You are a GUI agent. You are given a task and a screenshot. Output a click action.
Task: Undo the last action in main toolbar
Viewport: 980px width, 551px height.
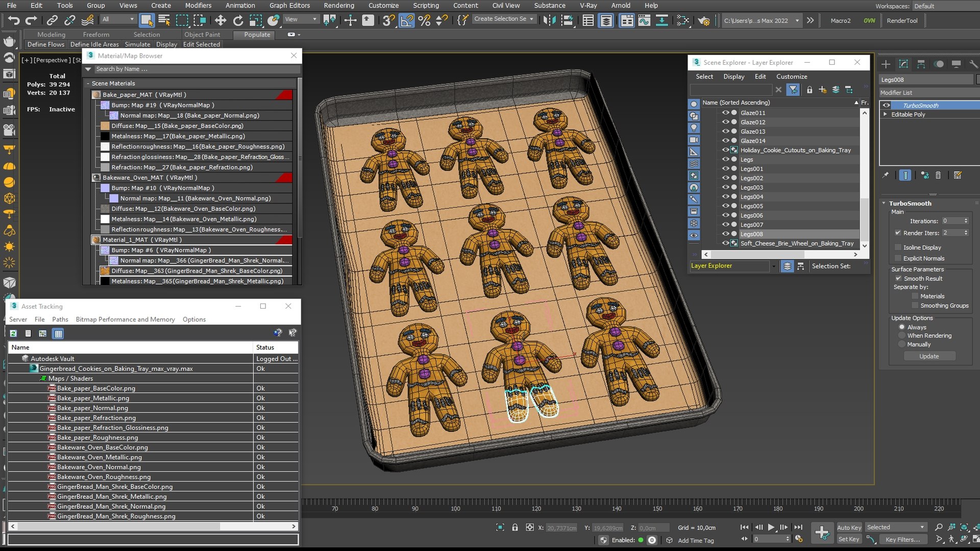tap(14, 20)
